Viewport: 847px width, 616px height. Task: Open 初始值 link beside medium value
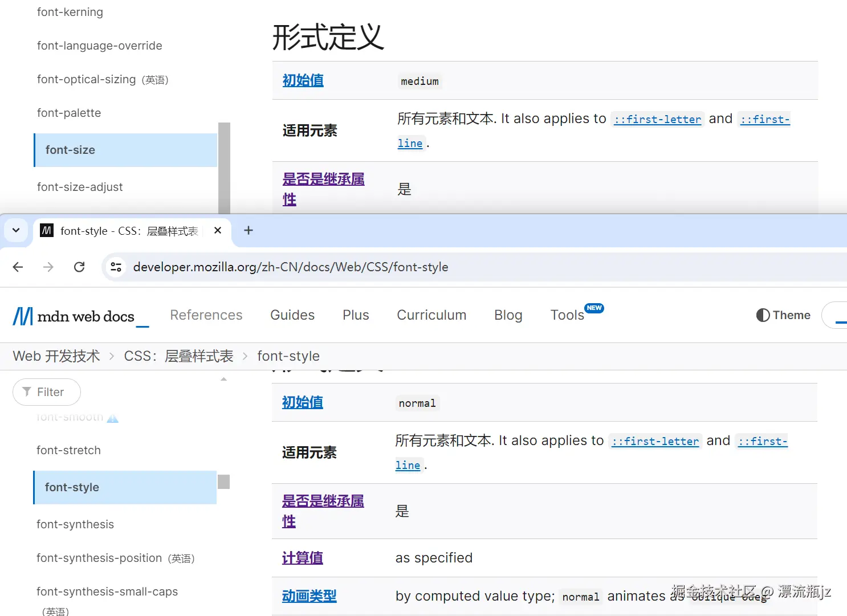click(x=303, y=80)
